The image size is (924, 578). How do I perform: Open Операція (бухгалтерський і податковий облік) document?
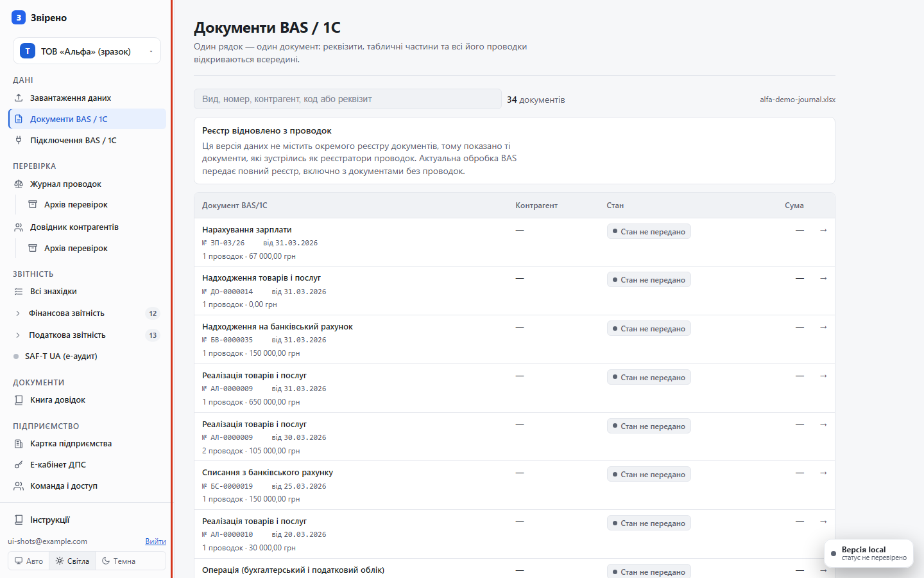293,570
